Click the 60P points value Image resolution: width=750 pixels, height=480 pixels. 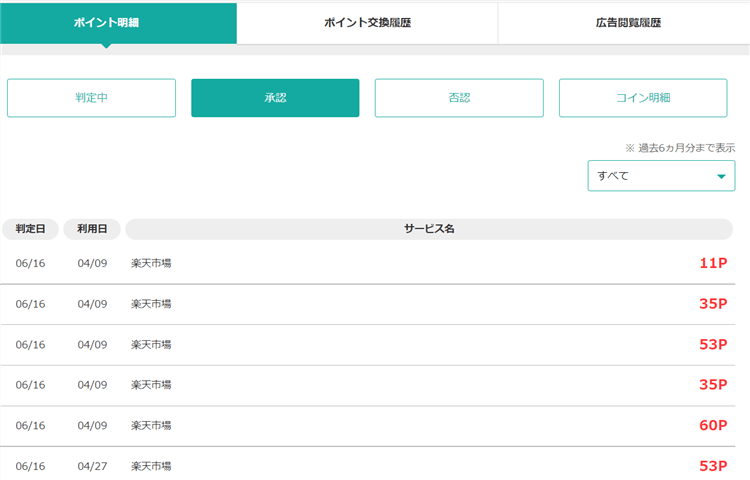click(712, 426)
